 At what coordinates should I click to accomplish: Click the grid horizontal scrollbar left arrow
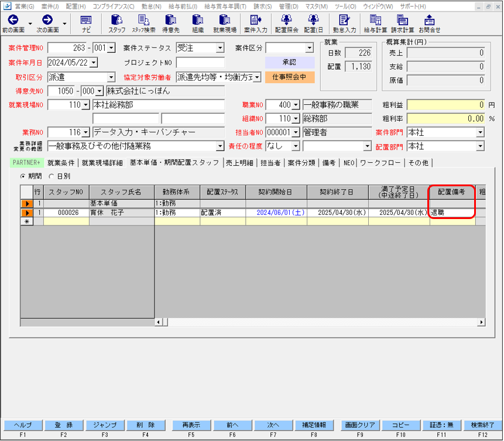pyautogui.click(x=159, y=322)
